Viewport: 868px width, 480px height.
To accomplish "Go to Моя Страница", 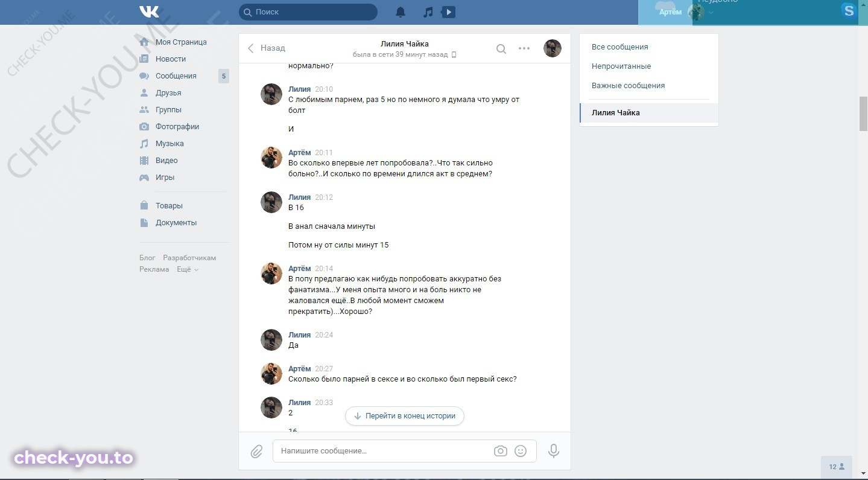I will coord(181,42).
